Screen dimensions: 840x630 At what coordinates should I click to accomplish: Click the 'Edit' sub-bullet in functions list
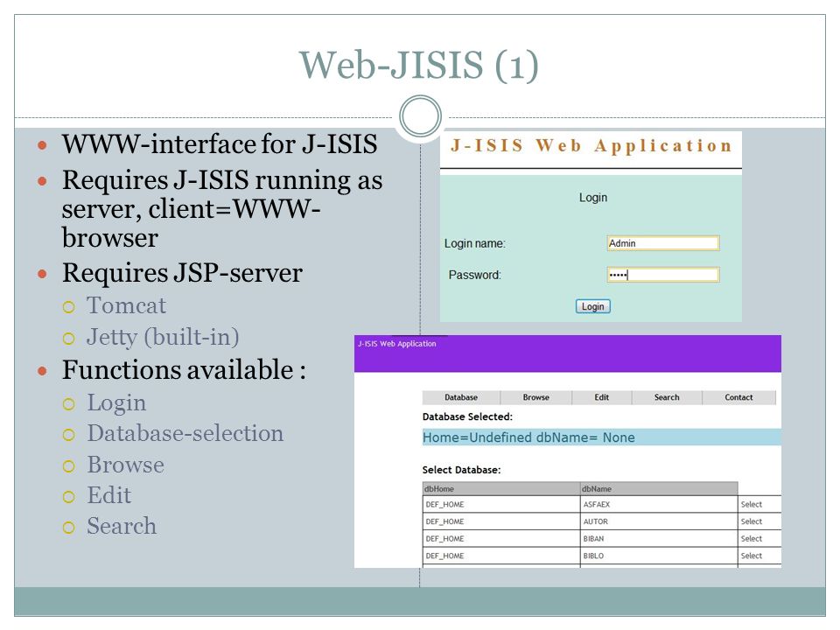point(108,495)
